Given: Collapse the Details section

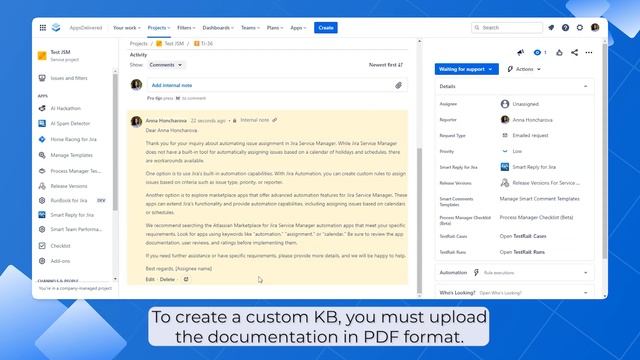Looking at the screenshot, I should click(x=586, y=87).
